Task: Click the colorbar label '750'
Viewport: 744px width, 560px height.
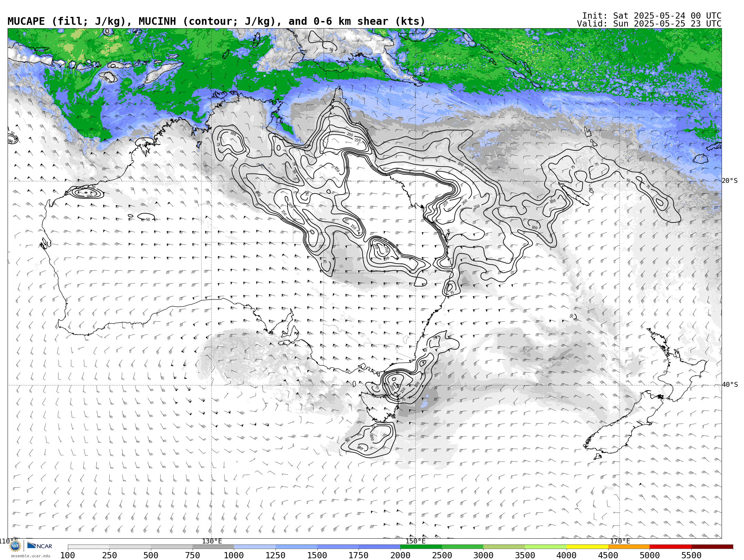Action: tap(193, 556)
